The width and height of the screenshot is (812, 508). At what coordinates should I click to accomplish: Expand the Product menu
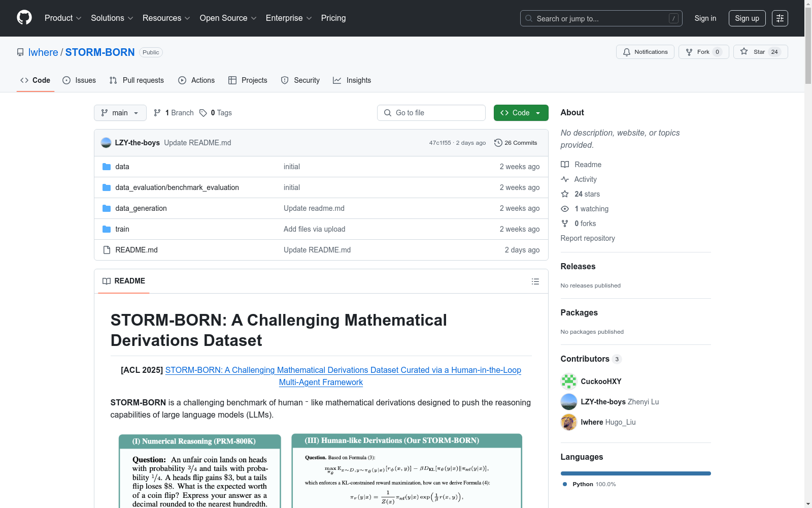coord(63,18)
